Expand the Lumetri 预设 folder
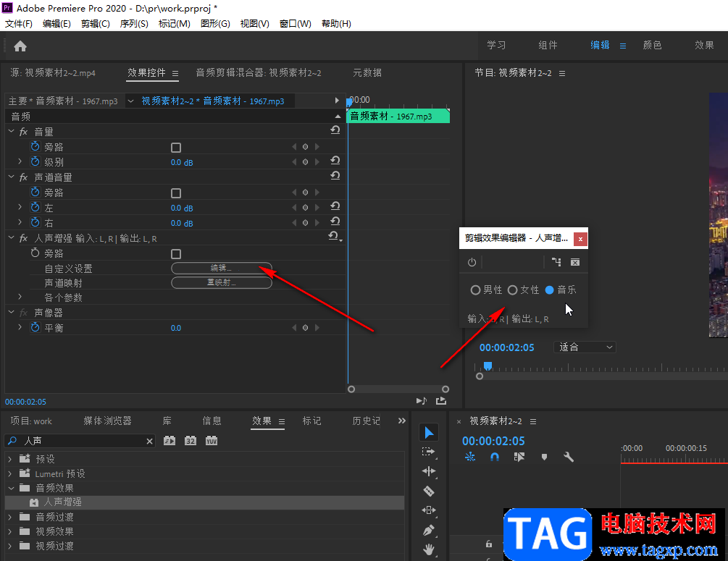 coord(9,473)
